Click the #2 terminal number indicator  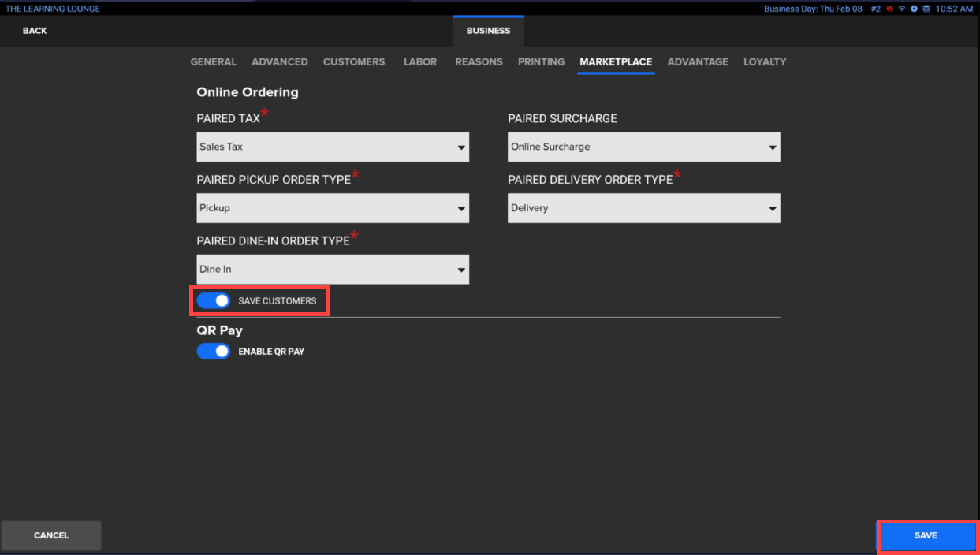(x=876, y=9)
